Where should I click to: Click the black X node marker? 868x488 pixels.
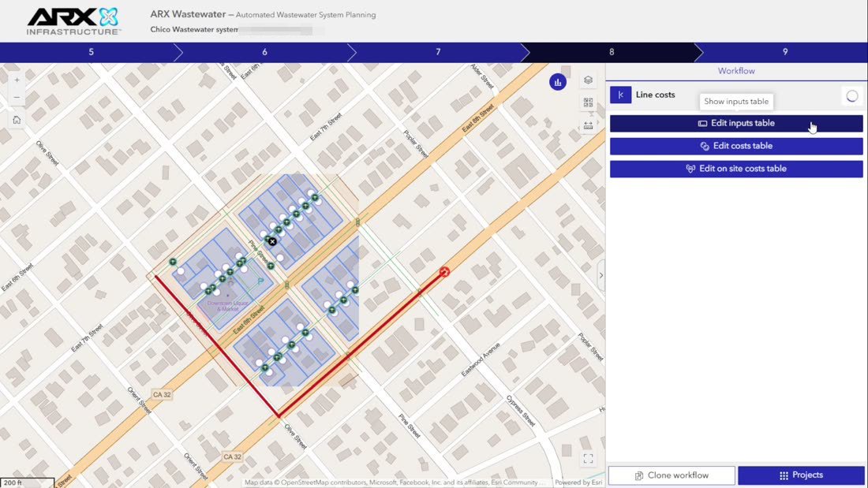pyautogui.click(x=272, y=242)
